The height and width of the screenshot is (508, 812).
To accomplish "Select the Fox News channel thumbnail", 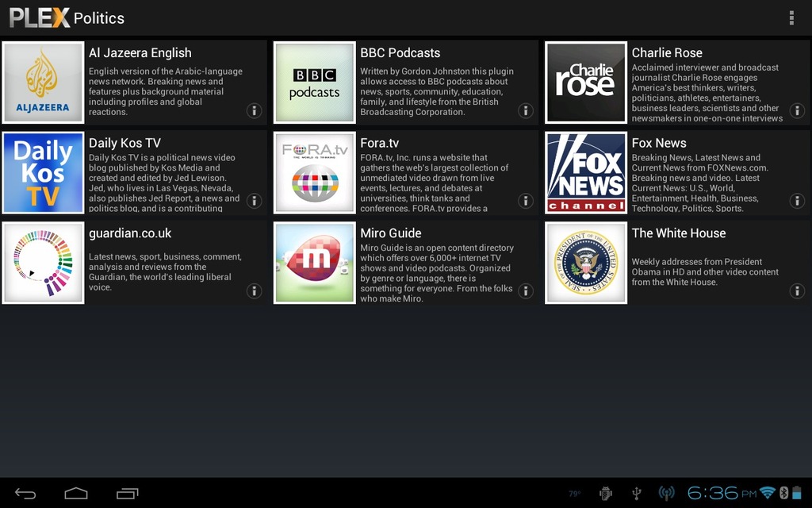I will click(586, 172).
